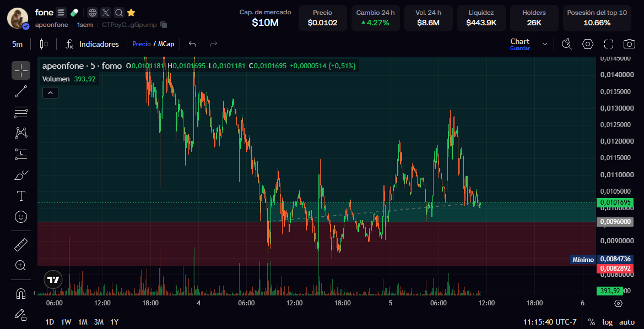This screenshot has height=329, width=644.
Task: Open quick search lightning icon
Action: [x=567, y=44]
